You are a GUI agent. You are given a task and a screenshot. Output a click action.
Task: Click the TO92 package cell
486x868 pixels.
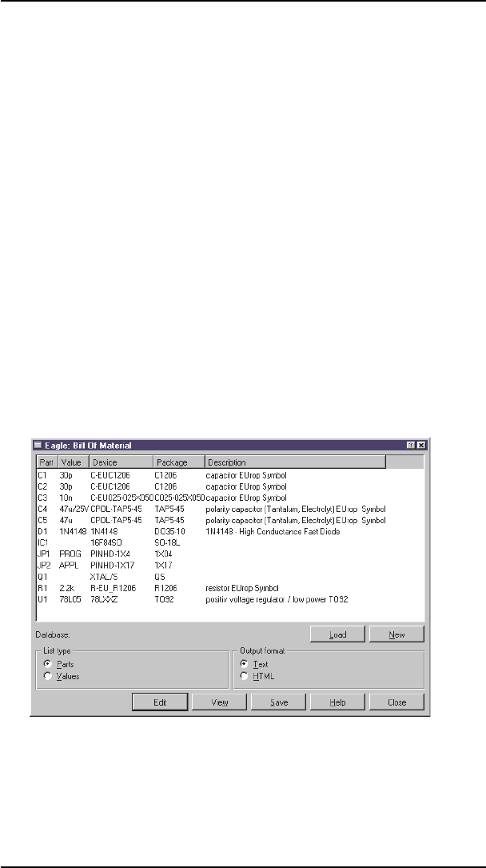tap(164, 599)
